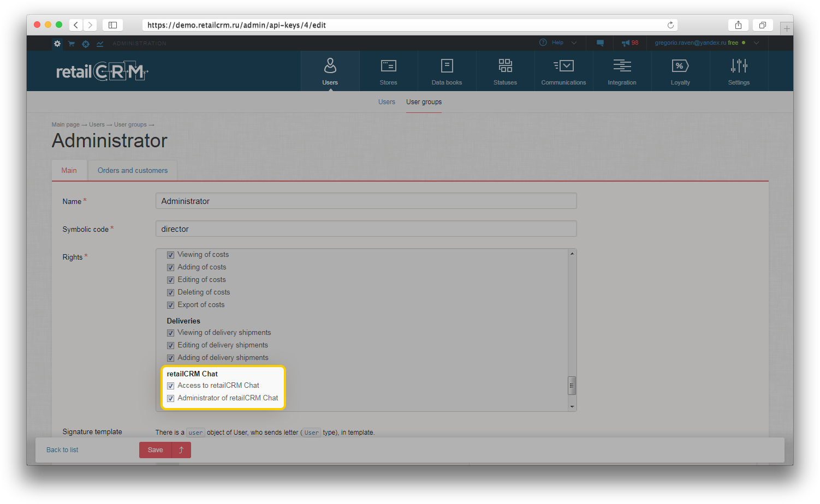Click the retailCRM logo

pyautogui.click(x=102, y=71)
